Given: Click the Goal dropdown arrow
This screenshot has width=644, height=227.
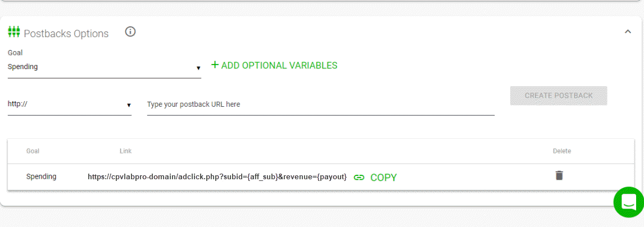Looking at the screenshot, I should [198, 68].
